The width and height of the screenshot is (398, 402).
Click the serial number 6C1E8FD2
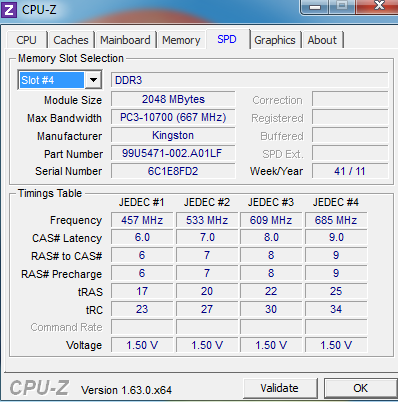click(173, 171)
